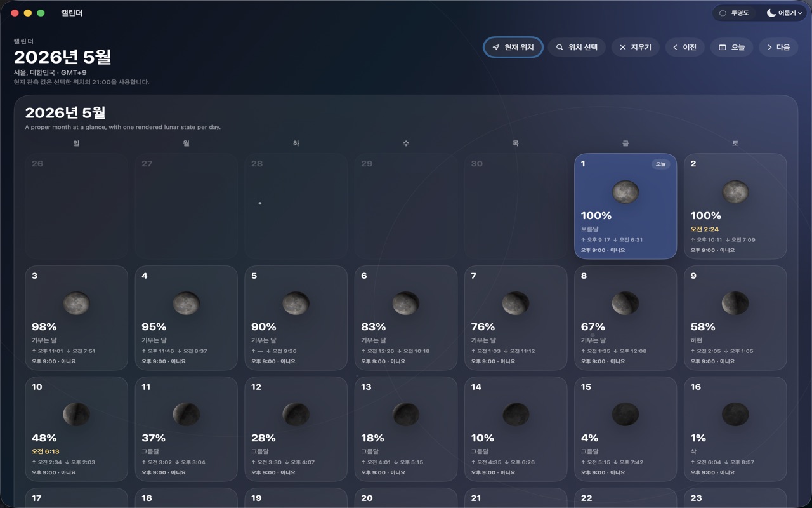Click the 28% illumination on May 12

click(x=264, y=438)
